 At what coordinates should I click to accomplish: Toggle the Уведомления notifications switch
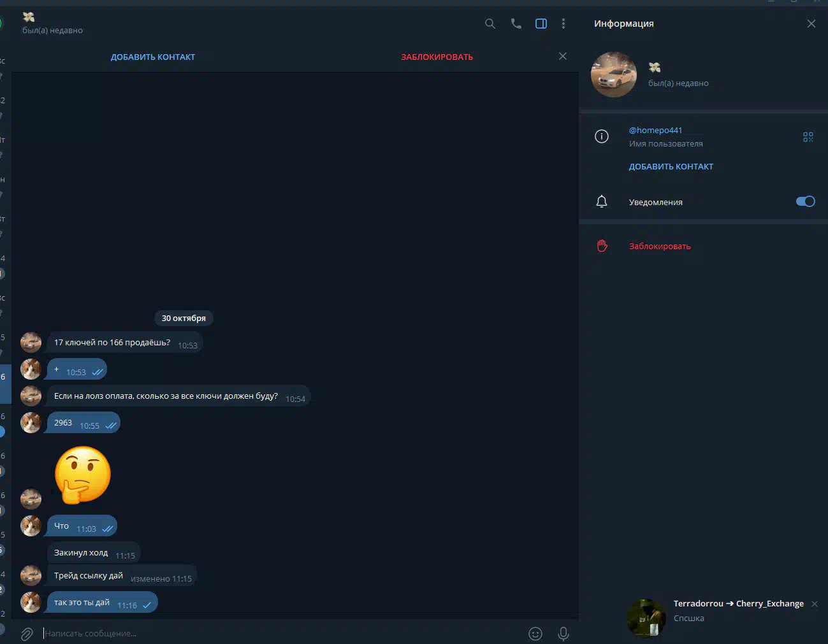click(806, 201)
